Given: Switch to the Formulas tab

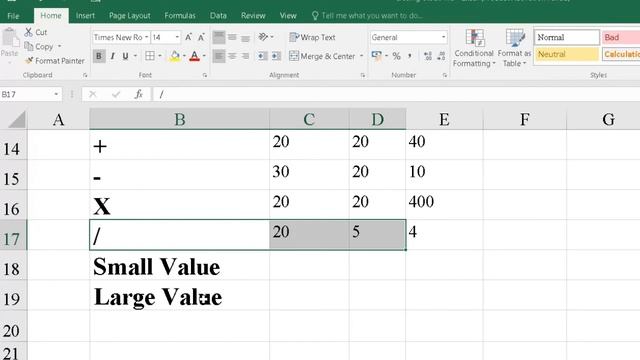Looking at the screenshot, I should [180, 16].
